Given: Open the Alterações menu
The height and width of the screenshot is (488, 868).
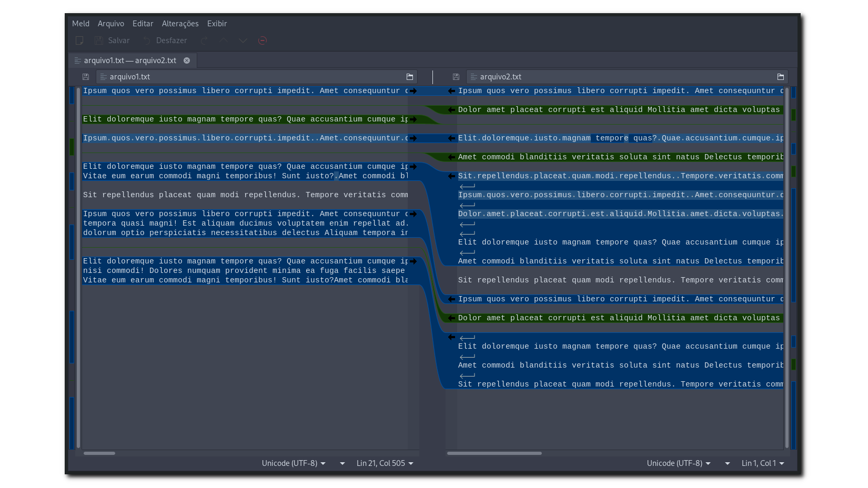Looking at the screenshot, I should pos(180,24).
